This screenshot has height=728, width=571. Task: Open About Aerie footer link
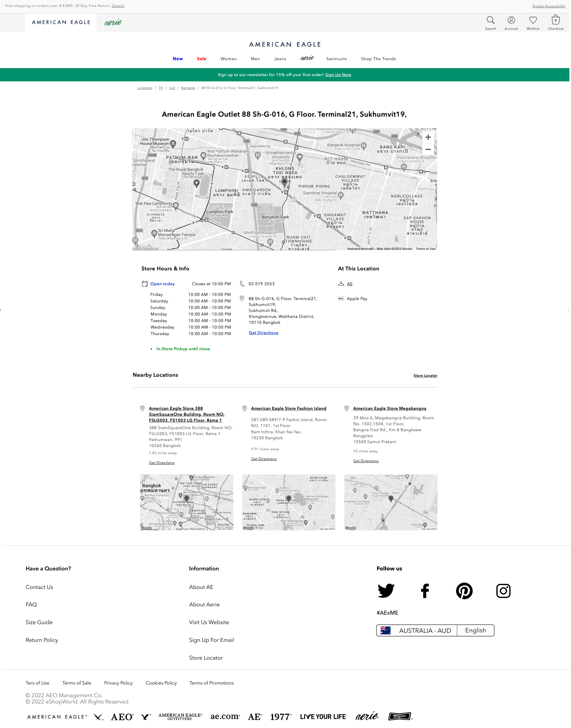tap(204, 604)
